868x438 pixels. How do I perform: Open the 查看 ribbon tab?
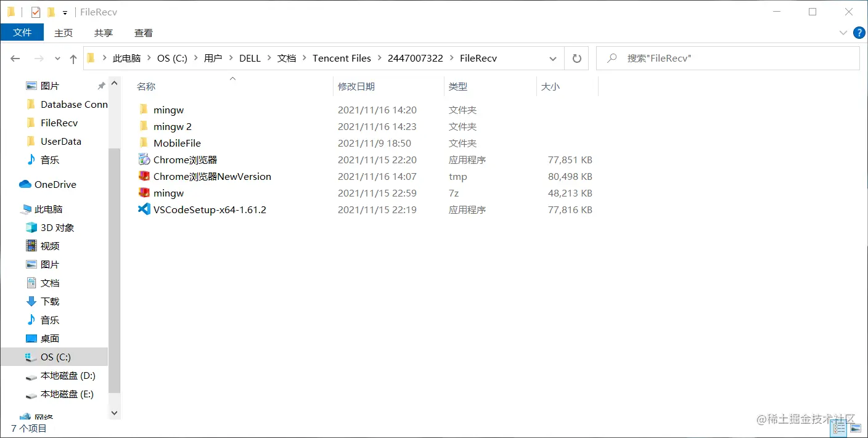(143, 33)
